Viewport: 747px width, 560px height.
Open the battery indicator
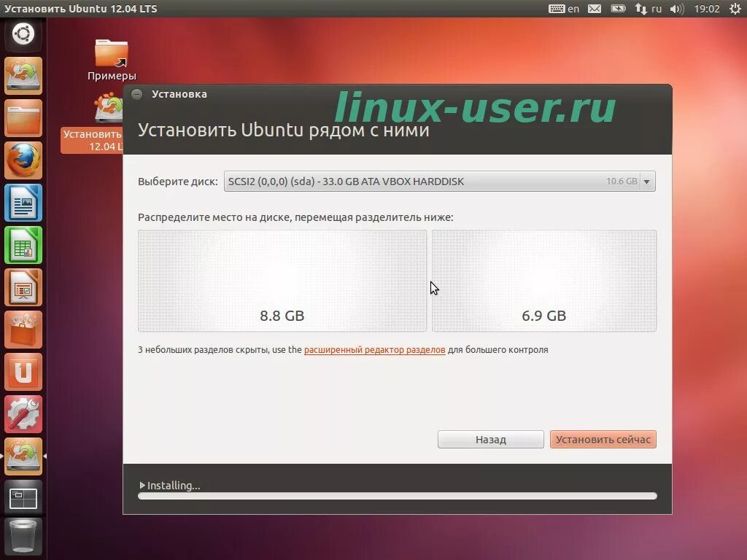tap(618, 9)
